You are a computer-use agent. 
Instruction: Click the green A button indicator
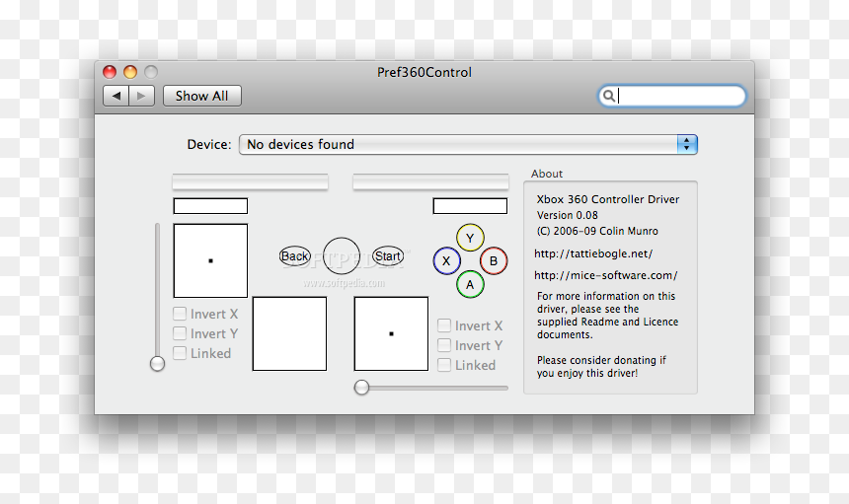tap(470, 284)
